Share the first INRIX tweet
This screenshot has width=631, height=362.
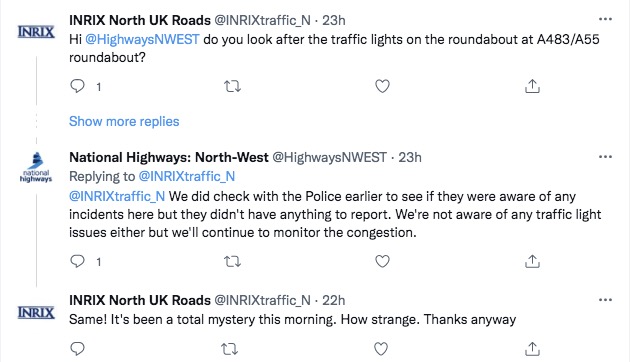pyautogui.click(x=532, y=86)
